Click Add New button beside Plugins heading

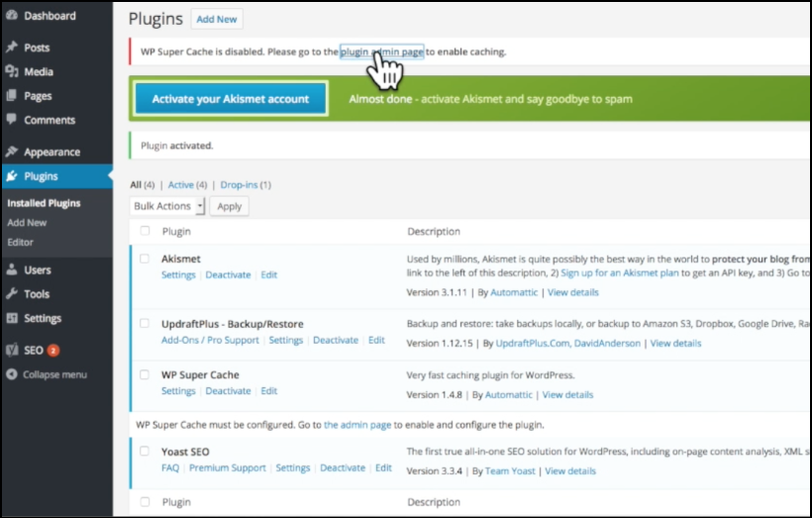pyautogui.click(x=217, y=19)
